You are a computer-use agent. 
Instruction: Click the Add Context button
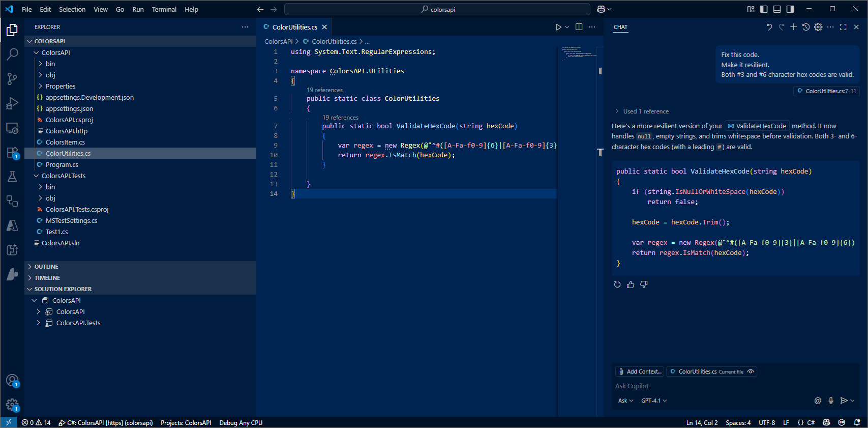point(640,372)
